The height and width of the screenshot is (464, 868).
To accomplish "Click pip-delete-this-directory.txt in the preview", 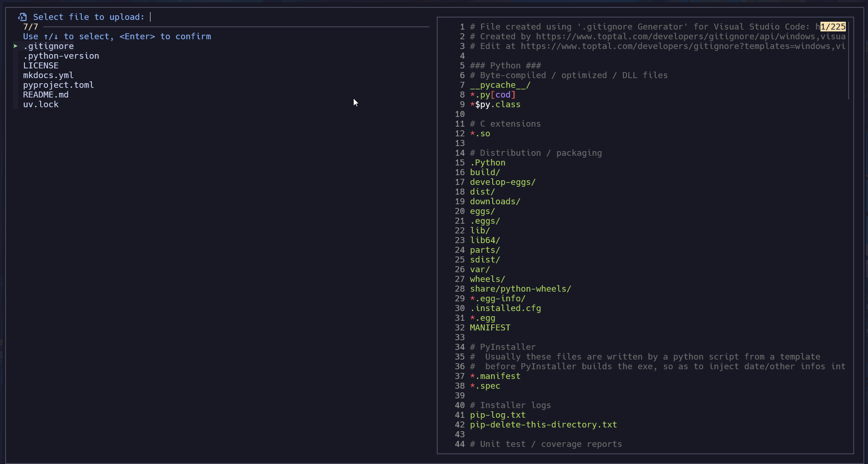I will pos(543,425).
